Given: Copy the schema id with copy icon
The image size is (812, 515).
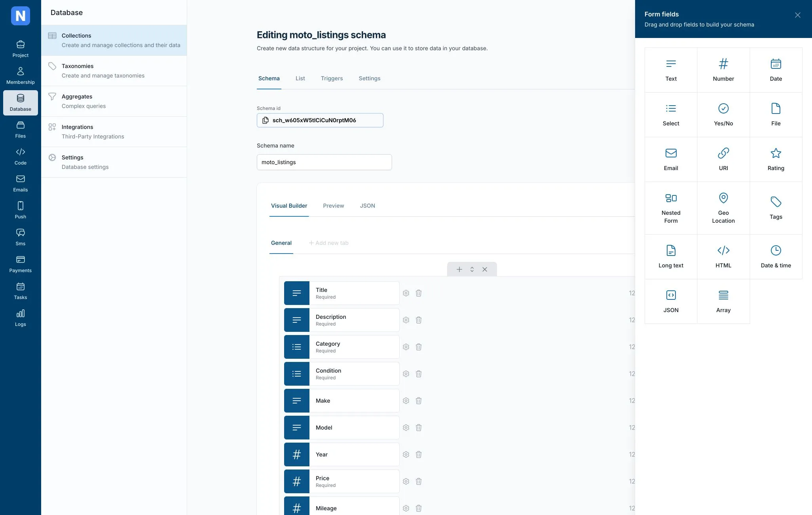Looking at the screenshot, I should click(266, 120).
